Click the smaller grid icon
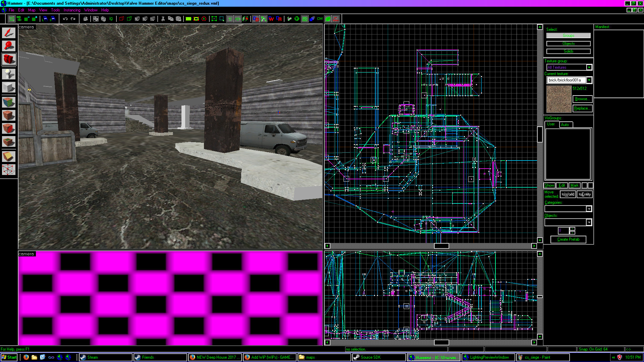Screen dimensions: 644x362 point(26,19)
